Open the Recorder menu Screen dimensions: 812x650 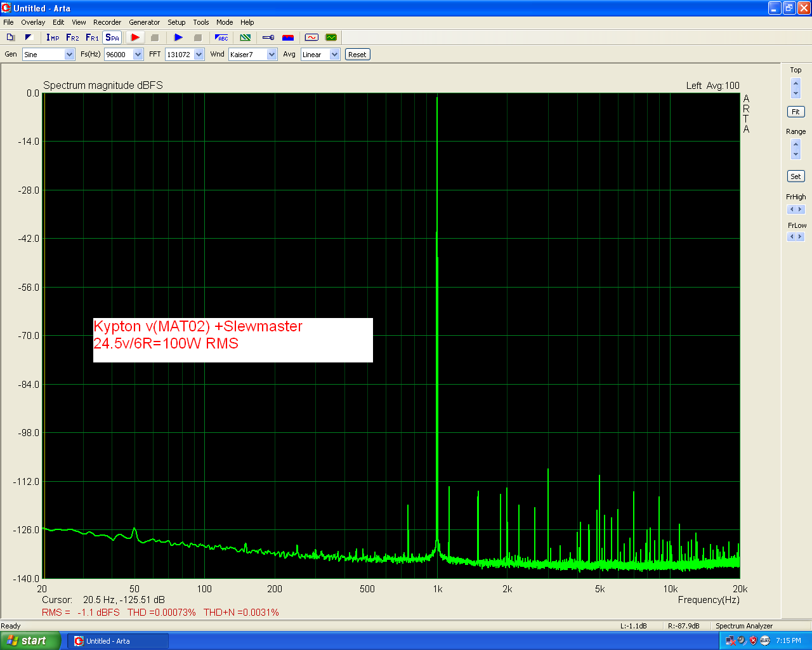107,22
